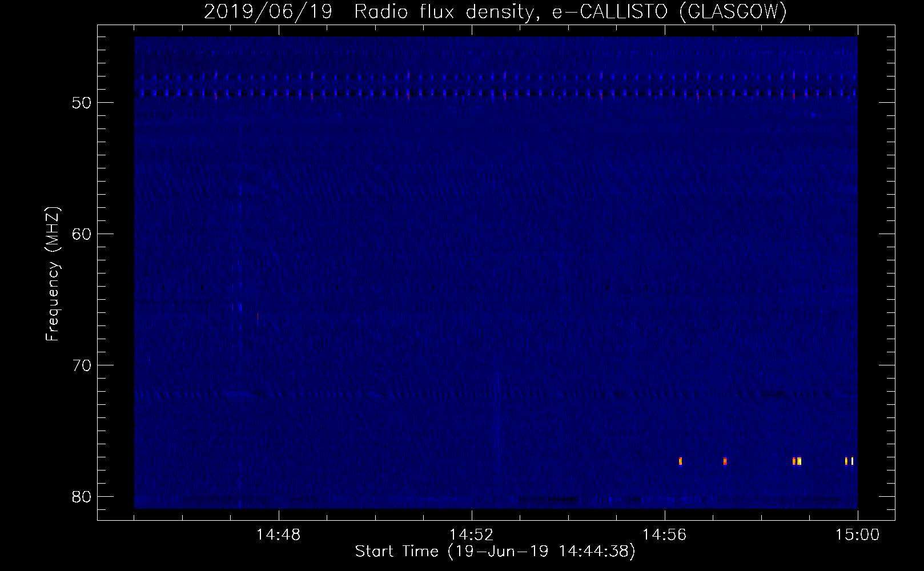
Task: Click the 80 MHz frequency tick label
Action: [82, 497]
